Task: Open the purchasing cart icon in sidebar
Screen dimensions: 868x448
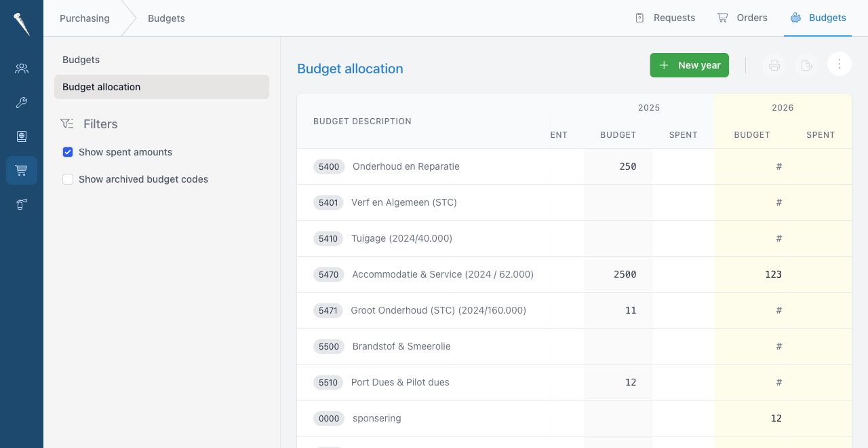Action: click(x=22, y=170)
